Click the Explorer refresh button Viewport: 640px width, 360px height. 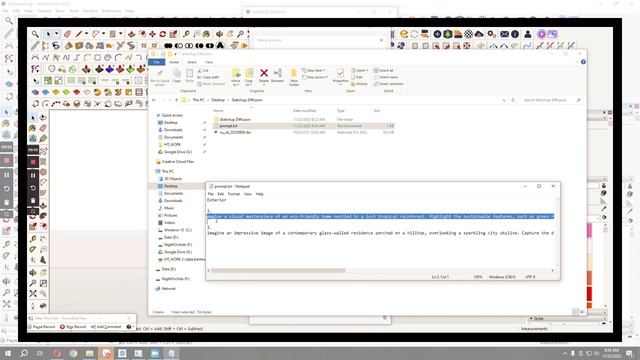(513, 100)
